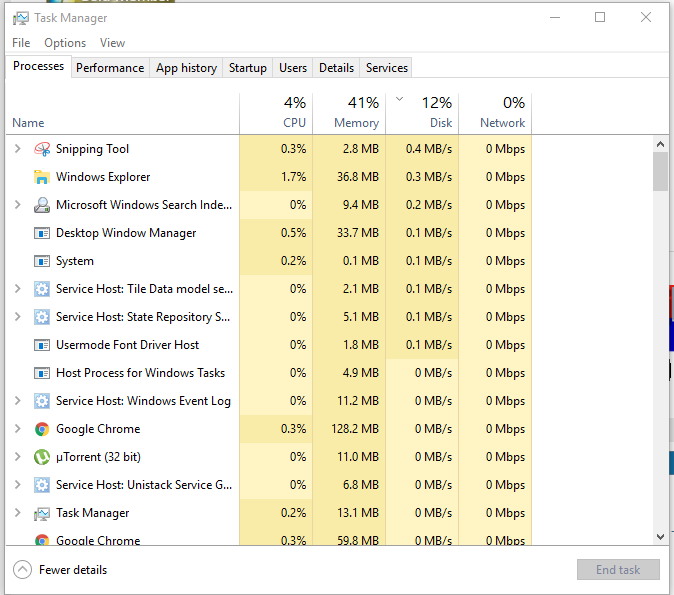Expand the Snipping Tool process group

(18, 149)
